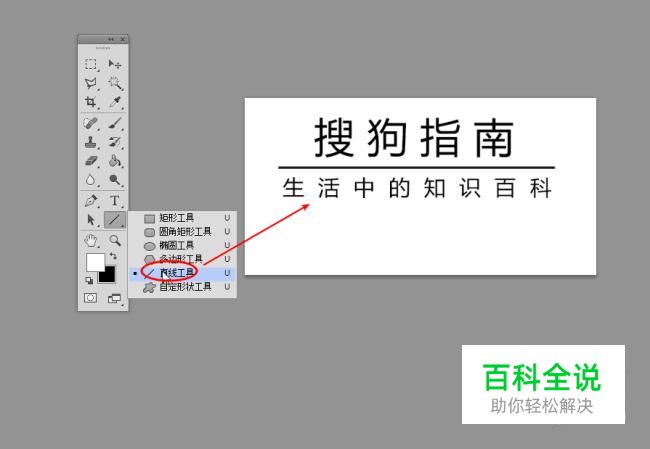This screenshot has width=650, height=449.
Task: Choose 自定形状工具 from the shape flyout
Action: click(182, 287)
